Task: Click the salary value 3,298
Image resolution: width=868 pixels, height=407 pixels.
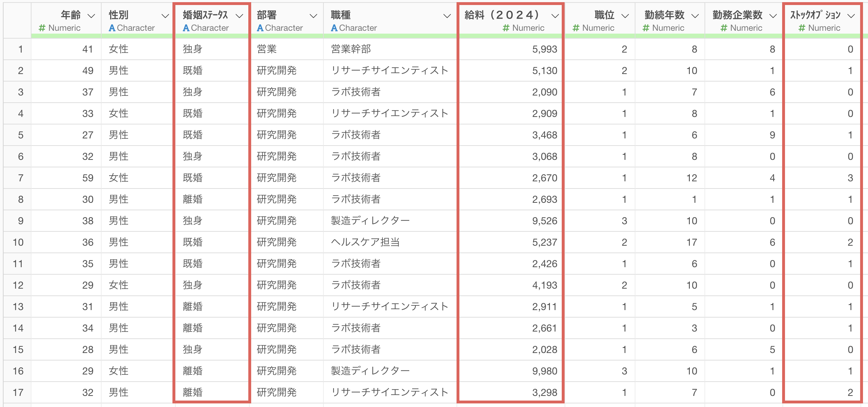Action: 544,393
